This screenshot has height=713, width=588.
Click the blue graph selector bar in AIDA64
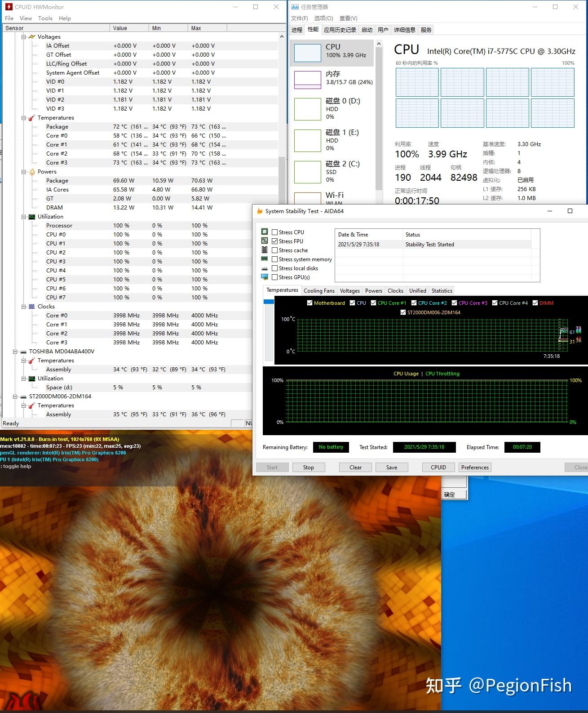(269, 302)
